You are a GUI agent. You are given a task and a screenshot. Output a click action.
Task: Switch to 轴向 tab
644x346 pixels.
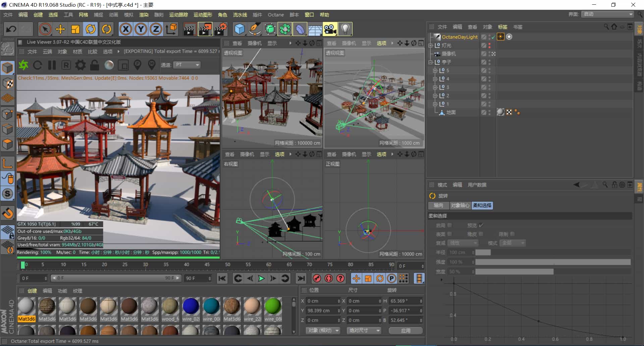pyautogui.click(x=438, y=206)
